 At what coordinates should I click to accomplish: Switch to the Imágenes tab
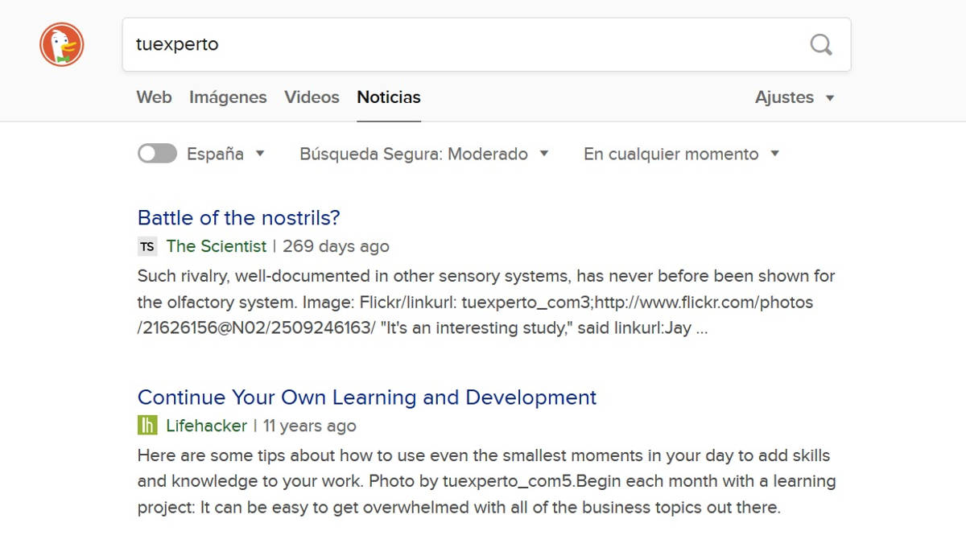coord(228,97)
